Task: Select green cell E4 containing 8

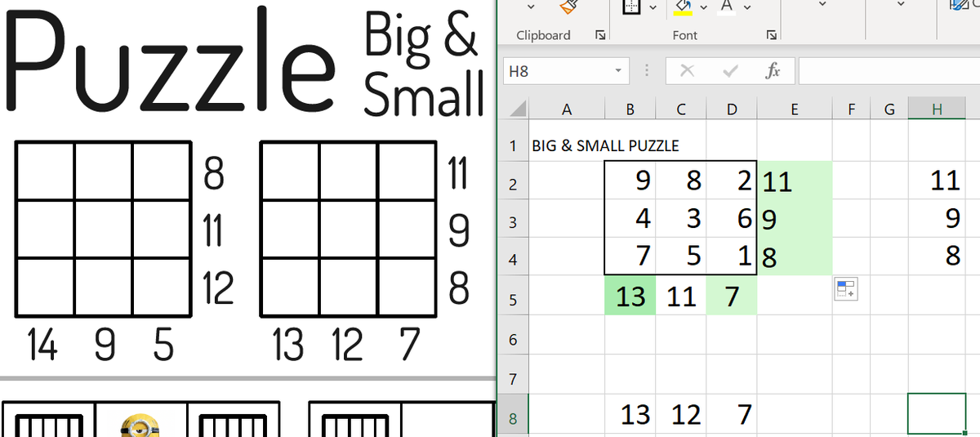Action: pyautogui.click(x=794, y=256)
